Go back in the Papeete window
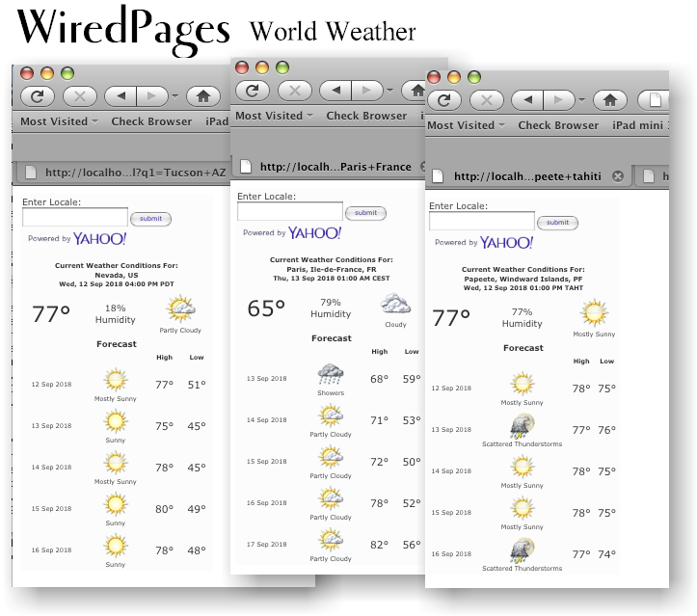 click(x=527, y=100)
